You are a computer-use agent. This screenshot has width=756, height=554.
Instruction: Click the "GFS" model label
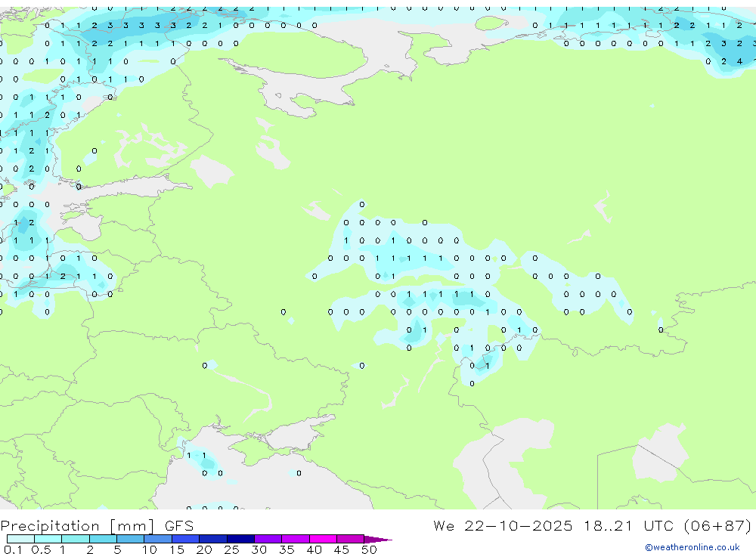coord(179,526)
